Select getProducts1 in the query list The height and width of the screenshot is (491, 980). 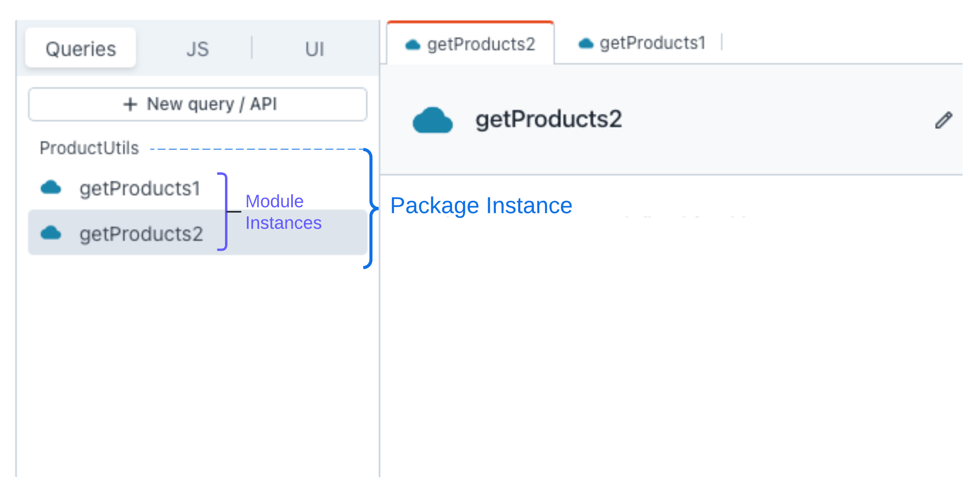(x=140, y=189)
